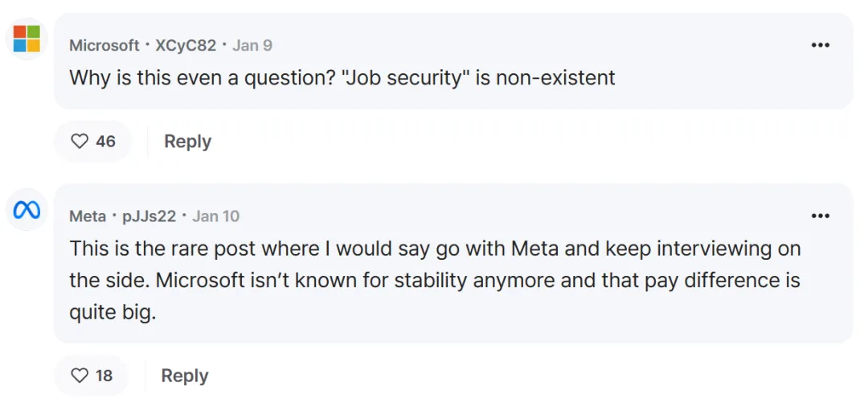Open the three-dot menu on pJJs22's comment

click(820, 216)
